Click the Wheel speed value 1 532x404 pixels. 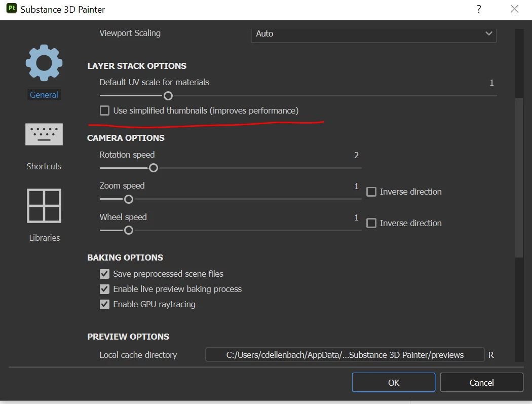click(x=356, y=217)
